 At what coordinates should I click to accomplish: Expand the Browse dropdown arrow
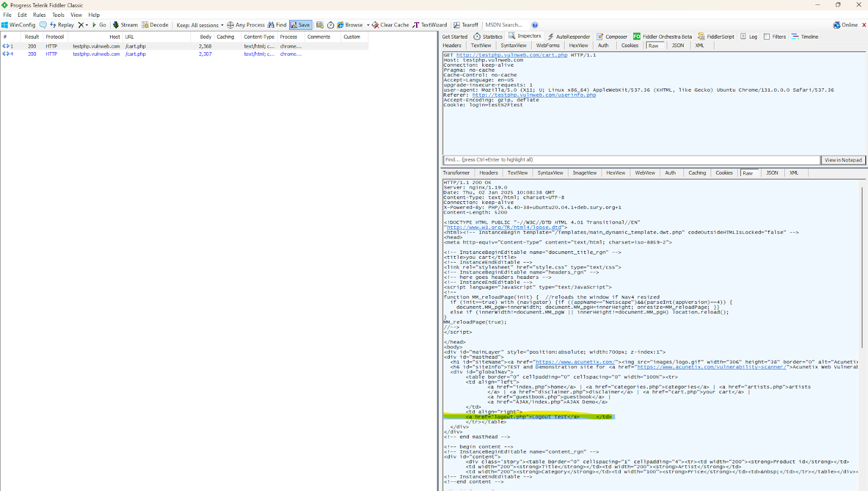368,25
